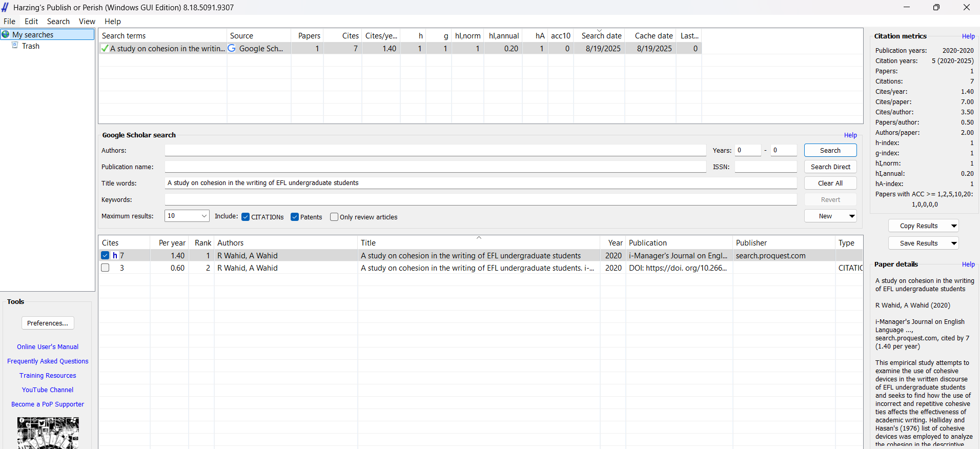Click the Clear All button
The width and height of the screenshot is (980, 449).
click(x=830, y=183)
